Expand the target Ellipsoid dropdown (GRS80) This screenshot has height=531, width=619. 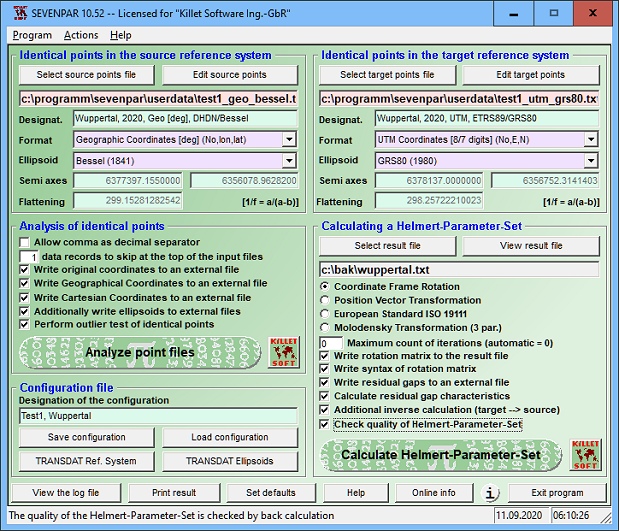click(591, 160)
